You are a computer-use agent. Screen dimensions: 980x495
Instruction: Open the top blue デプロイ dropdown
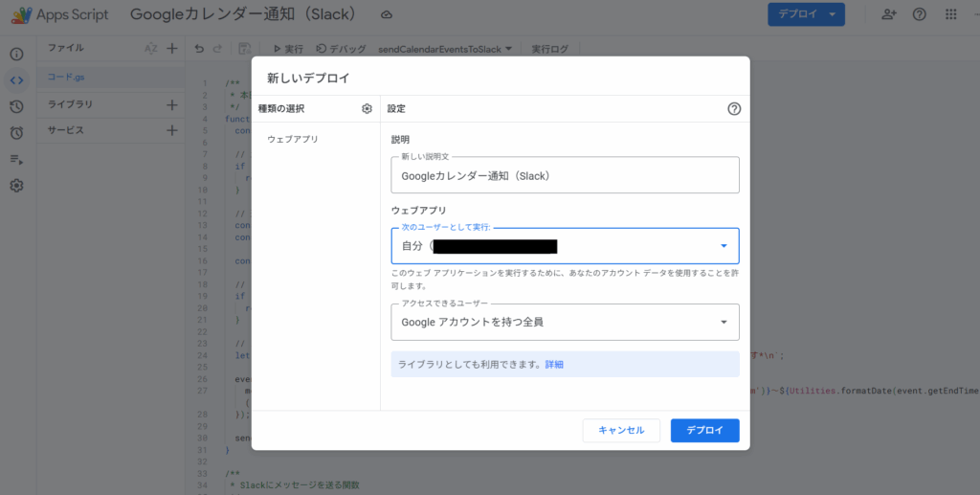click(x=806, y=14)
